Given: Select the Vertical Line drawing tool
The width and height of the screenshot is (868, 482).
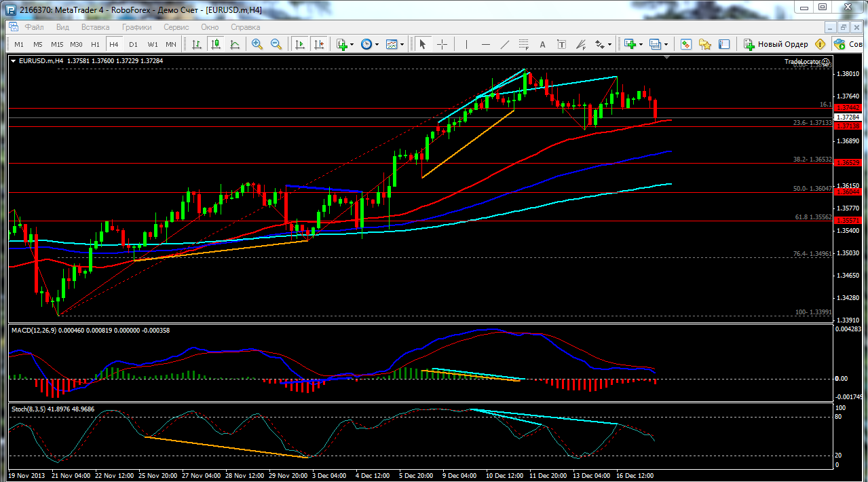Looking at the screenshot, I should (x=466, y=44).
